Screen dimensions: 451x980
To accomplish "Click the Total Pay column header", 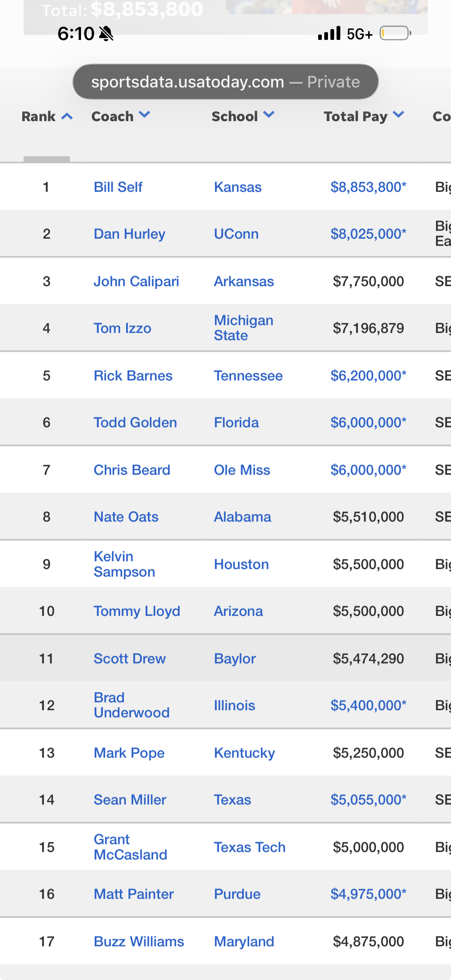I will click(355, 117).
